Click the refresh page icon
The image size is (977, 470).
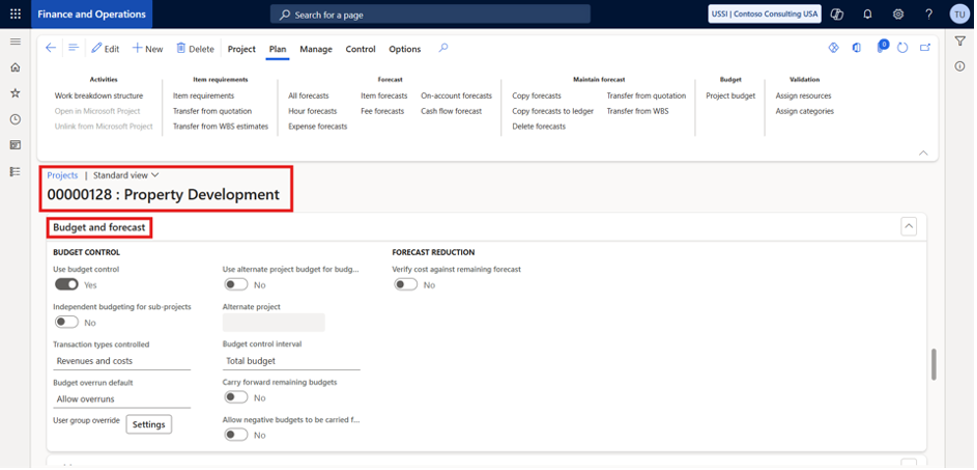(x=902, y=48)
